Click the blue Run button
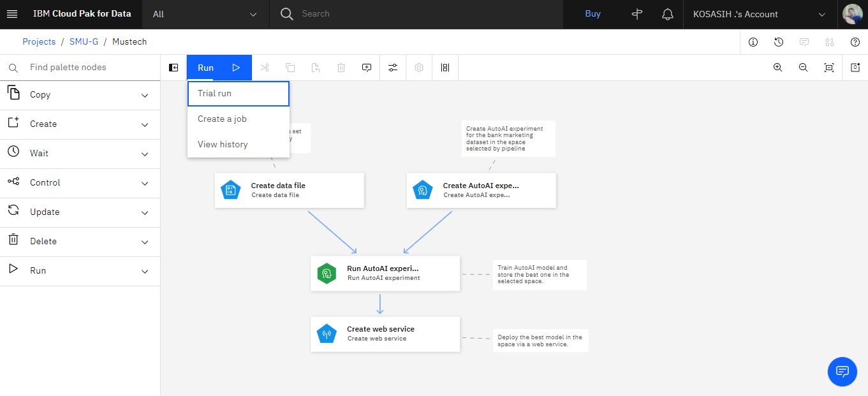Screen dimensions: 868x396 pos(219,68)
